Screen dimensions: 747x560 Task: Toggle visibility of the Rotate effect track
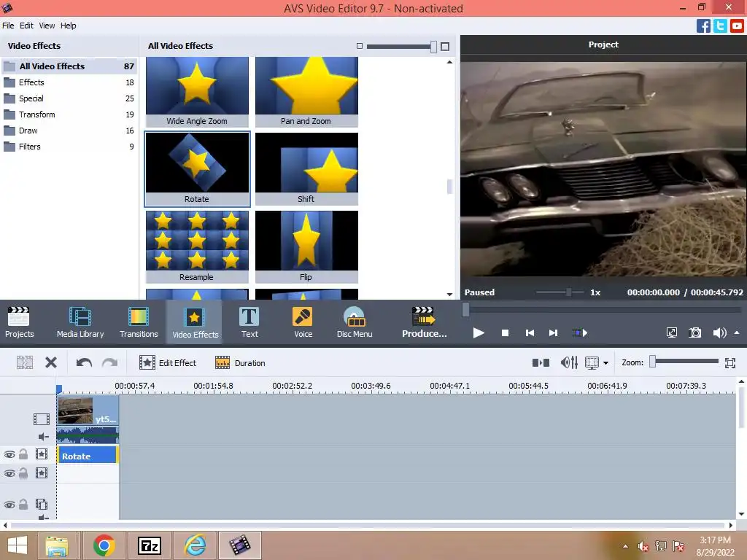(x=9, y=455)
